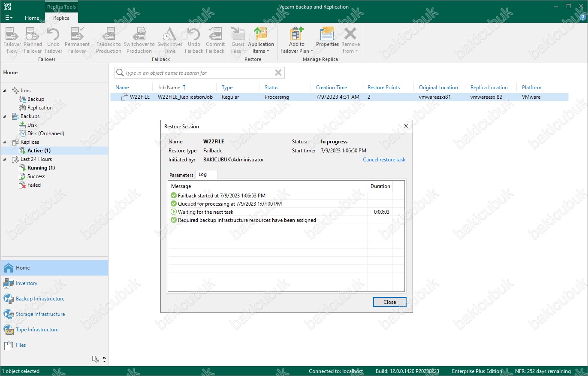Collapse the Replicas tree node
This screenshot has height=376, width=588.
[x=5, y=142]
